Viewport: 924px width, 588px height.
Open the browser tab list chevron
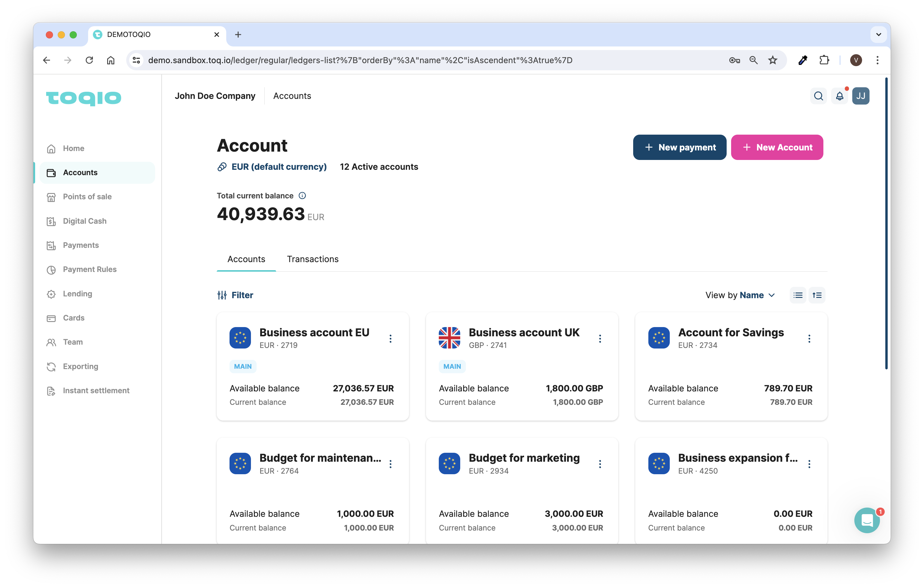pyautogui.click(x=878, y=35)
